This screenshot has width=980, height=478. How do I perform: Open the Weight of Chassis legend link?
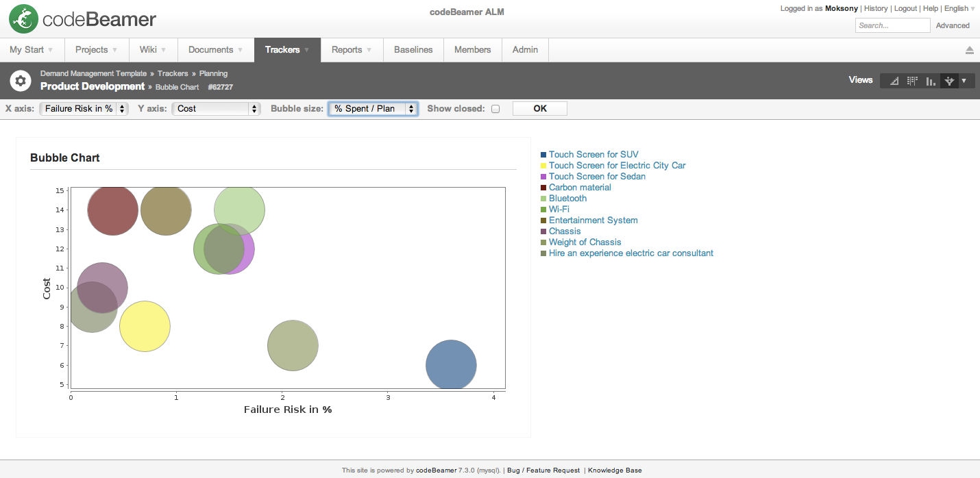tap(585, 242)
